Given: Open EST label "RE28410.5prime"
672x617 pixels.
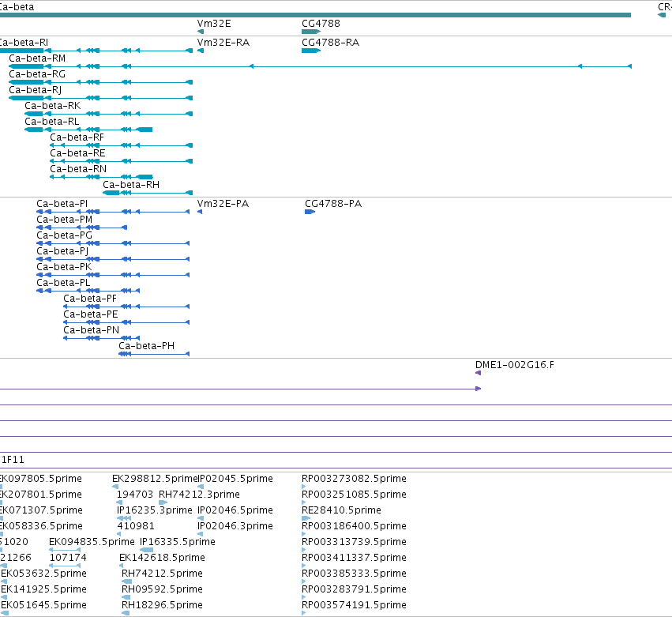Looking at the screenshot, I should pyautogui.click(x=342, y=510).
